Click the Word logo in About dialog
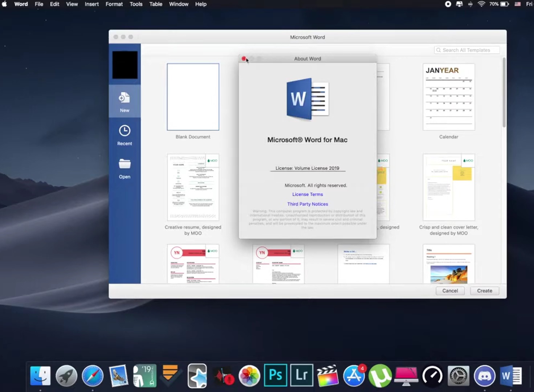This screenshot has height=392, width=534. click(x=307, y=99)
